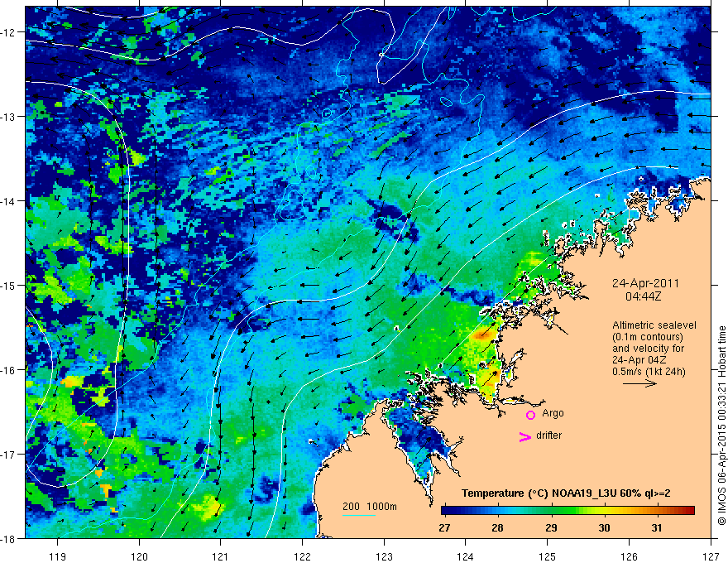Click longitude axis label '127'
The width and height of the screenshot is (728, 563).
pyautogui.click(x=711, y=556)
